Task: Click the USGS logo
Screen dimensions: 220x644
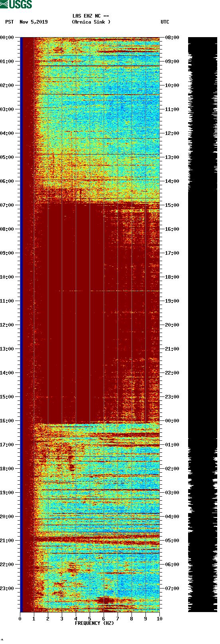Action: tap(16, 4)
